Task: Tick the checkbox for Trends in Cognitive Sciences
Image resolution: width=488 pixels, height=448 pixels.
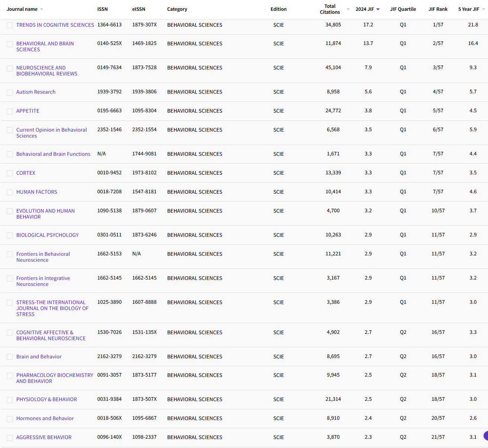Action: (10, 25)
